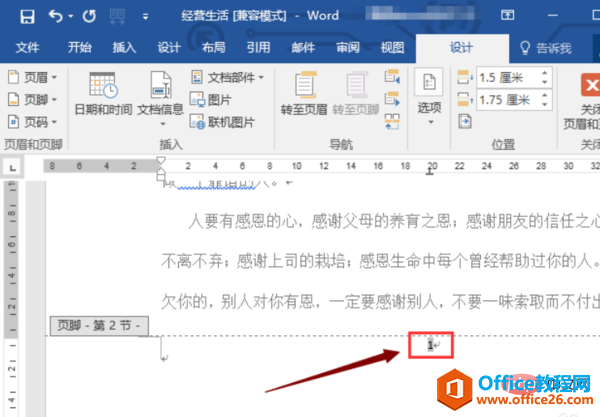Open the 页眉 header dropdown
600x417 pixels.
(x=33, y=77)
